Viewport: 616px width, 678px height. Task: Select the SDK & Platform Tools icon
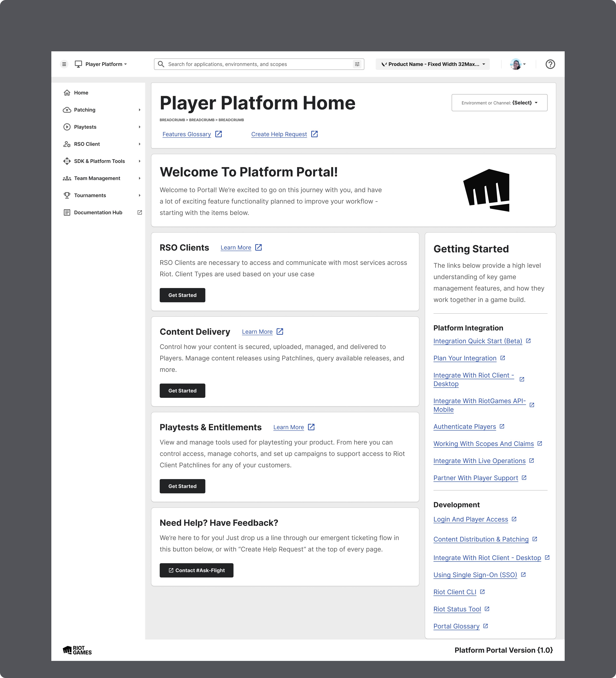click(x=67, y=161)
